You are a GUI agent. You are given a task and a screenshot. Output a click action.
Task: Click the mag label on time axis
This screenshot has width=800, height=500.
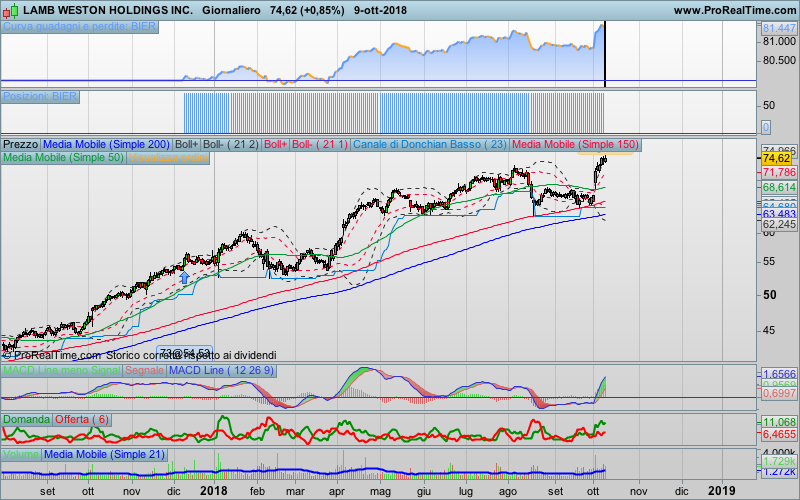[380, 492]
